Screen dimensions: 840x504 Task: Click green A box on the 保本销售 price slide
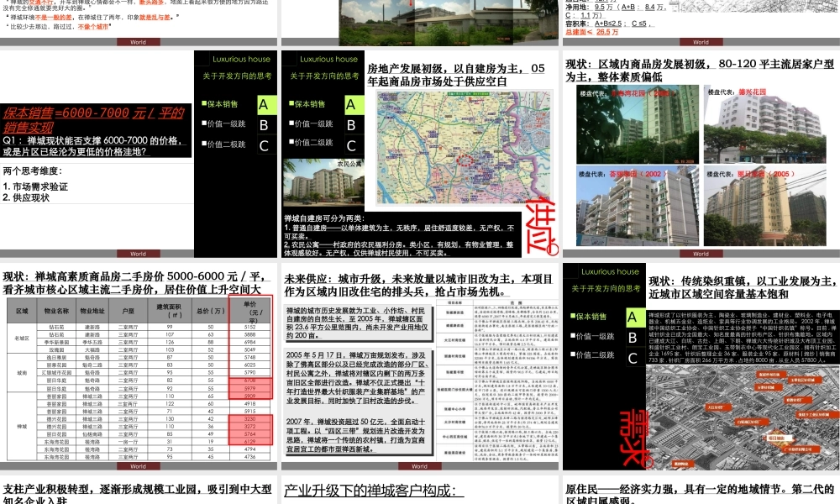pyautogui.click(x=267, y=105)
